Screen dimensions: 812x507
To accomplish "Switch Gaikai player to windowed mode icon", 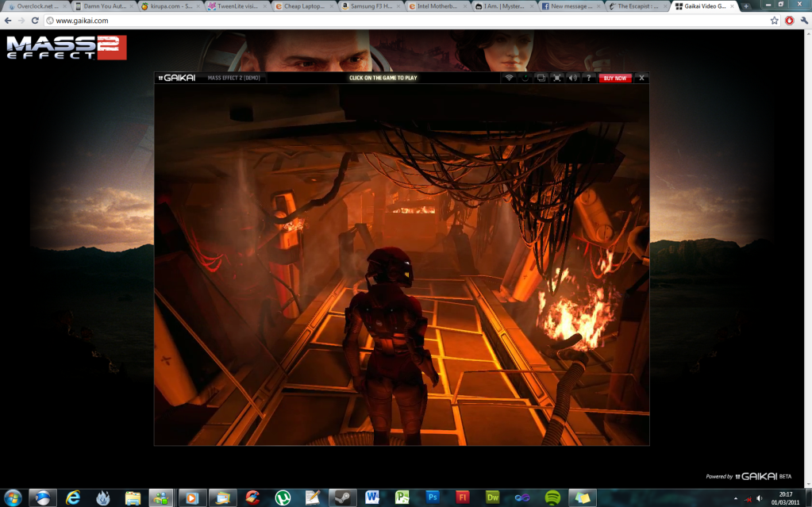I will pos(541,78).
